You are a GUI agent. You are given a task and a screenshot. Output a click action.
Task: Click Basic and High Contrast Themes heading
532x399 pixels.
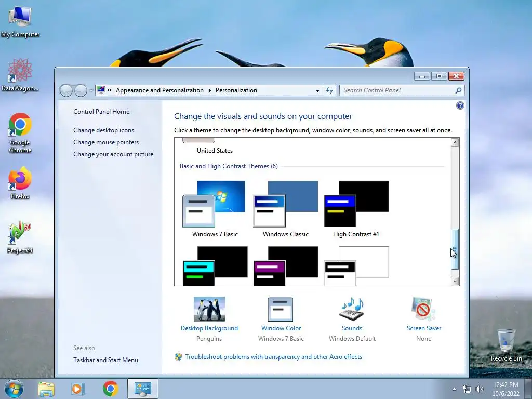[229, 166]
